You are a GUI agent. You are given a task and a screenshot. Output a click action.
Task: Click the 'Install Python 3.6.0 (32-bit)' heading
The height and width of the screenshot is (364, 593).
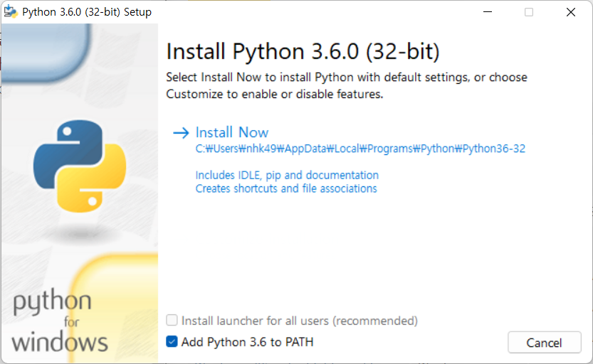click(303, 52)
